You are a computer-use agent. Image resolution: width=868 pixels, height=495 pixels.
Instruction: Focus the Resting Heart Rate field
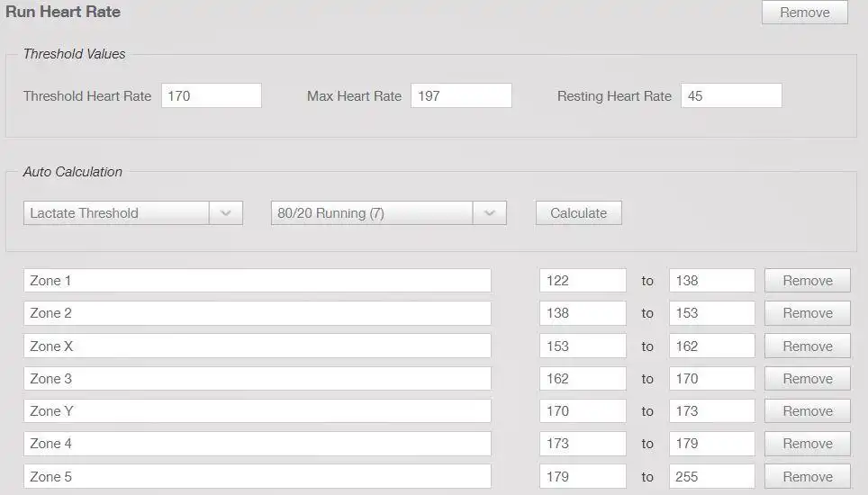pyautogui.click(x=731, y=95)
